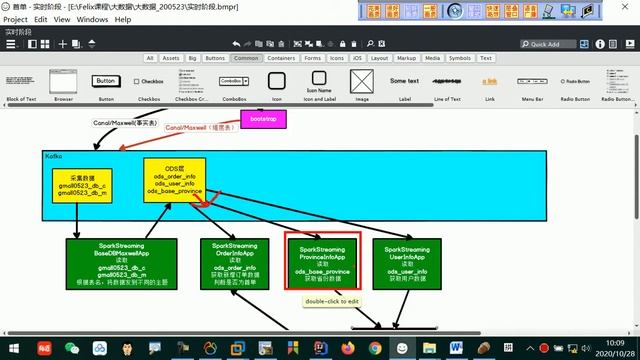Select the magenta bootstrap box
640x360 pixels.
[263, 119]
